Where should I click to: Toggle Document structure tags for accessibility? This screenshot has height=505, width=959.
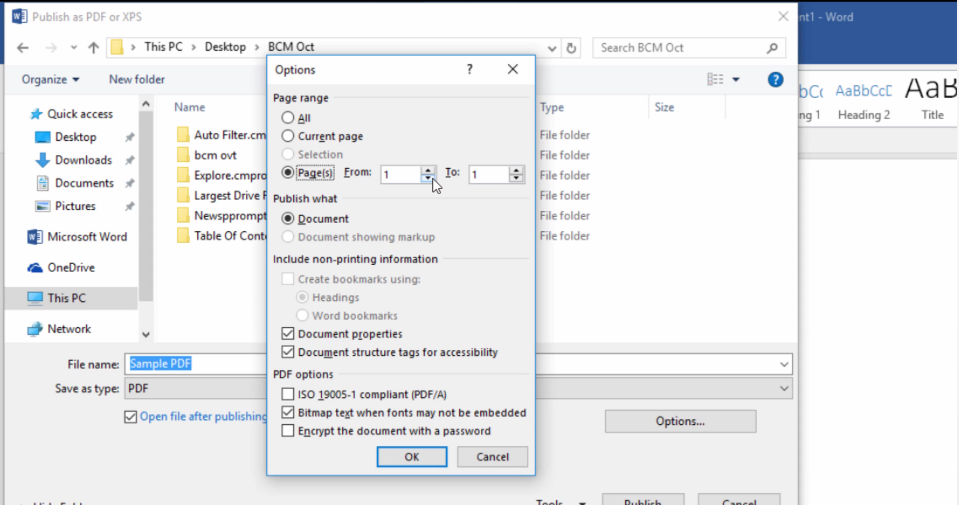click(x=287, y=352)
